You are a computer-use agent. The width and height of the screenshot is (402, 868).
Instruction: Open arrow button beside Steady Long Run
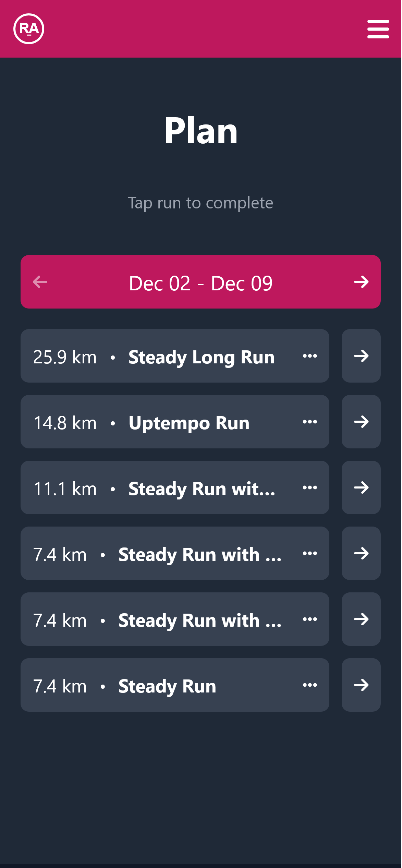point(361,356)
